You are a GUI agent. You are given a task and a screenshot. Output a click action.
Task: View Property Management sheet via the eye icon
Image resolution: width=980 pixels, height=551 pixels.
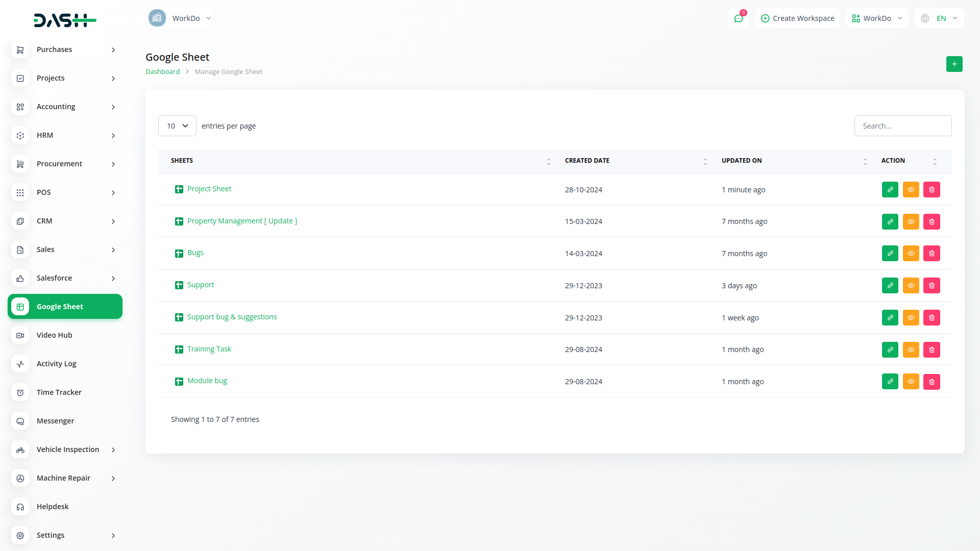(911, 222)
